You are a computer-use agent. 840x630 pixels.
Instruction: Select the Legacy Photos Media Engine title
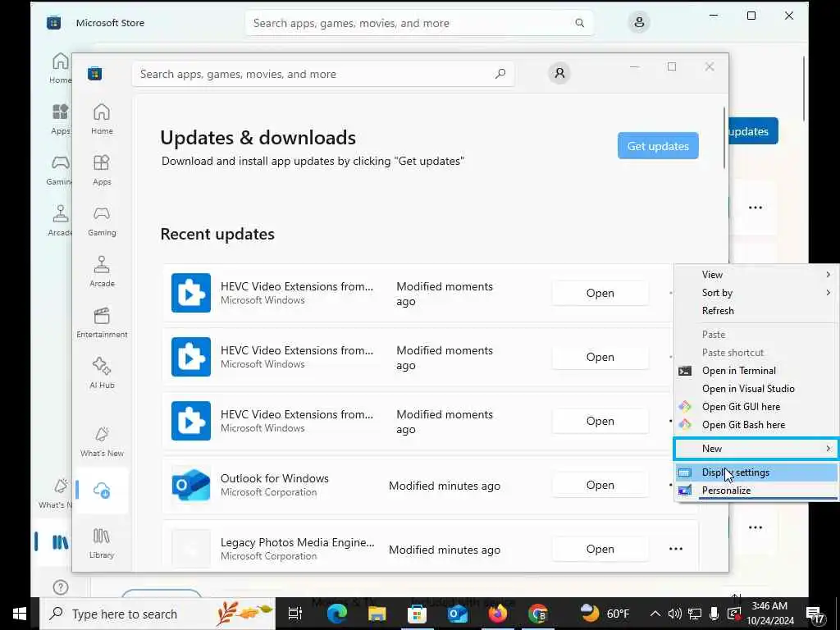point(297,542)
